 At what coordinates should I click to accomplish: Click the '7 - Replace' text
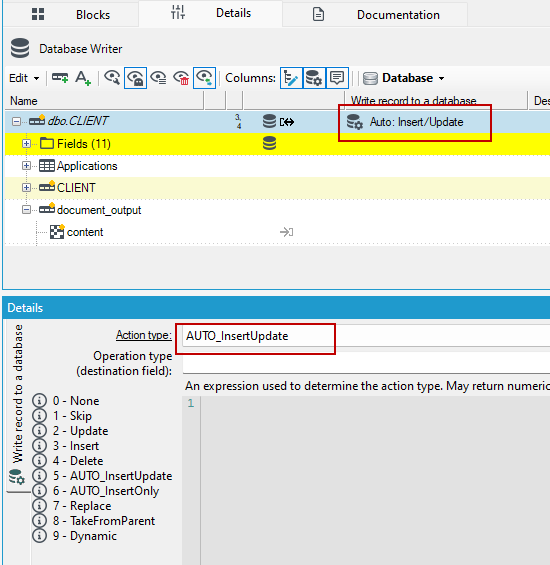(x=82, y=506)
